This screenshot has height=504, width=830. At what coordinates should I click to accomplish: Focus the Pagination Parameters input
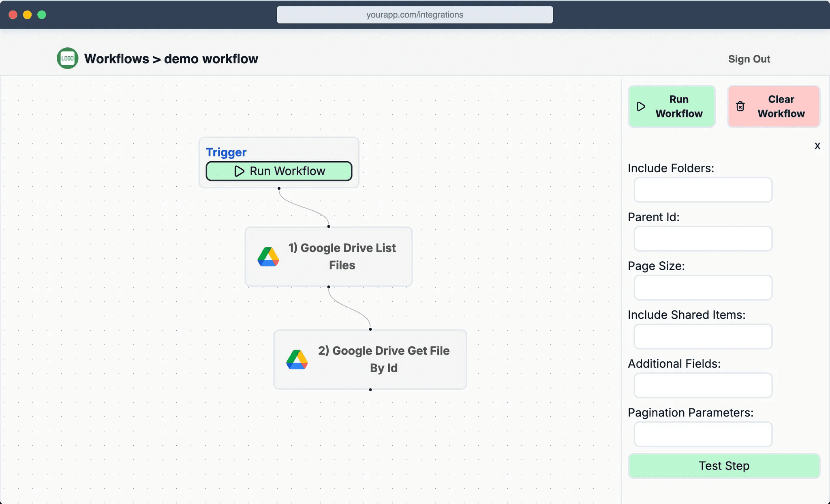(703, 434)
